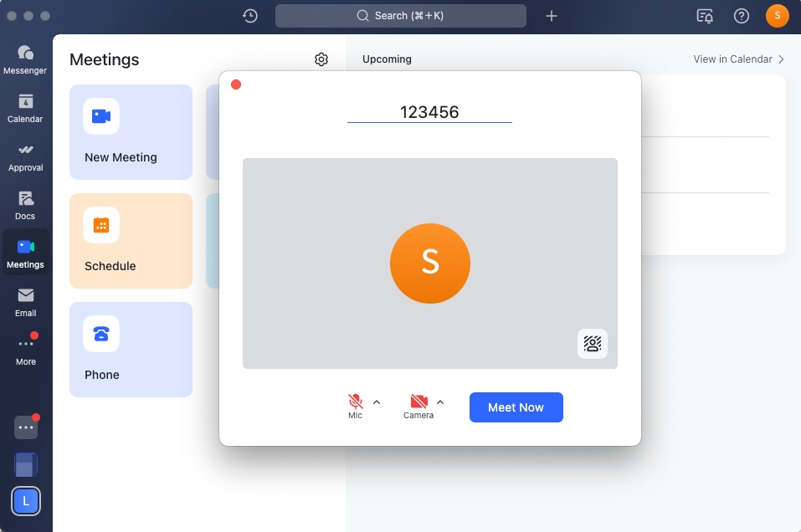The height and width of the screenshot is (532, 801).
Task: Open Messenger in the sidebar
Action: coord(25,59)
